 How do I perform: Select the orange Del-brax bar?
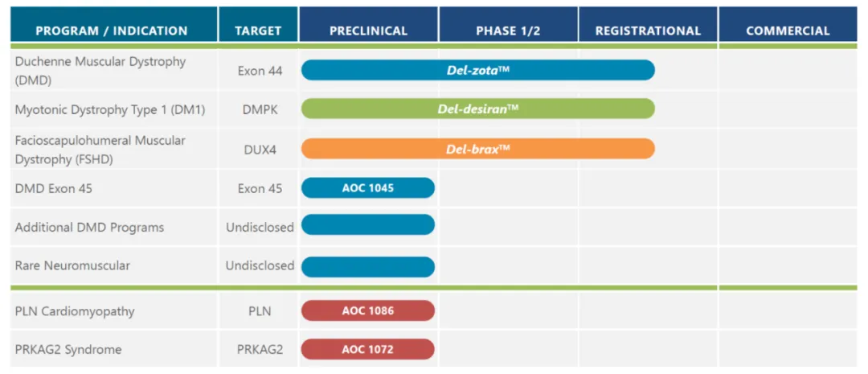click(477, 149)
